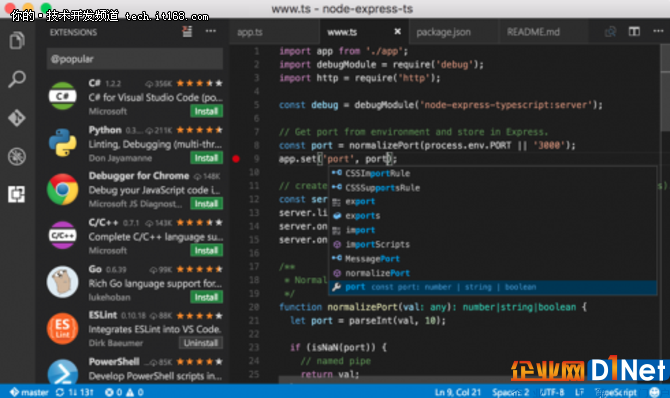Select the export keyword suggestion
Image resolution: width=670 pixels, height=398 pixels.
493,201
